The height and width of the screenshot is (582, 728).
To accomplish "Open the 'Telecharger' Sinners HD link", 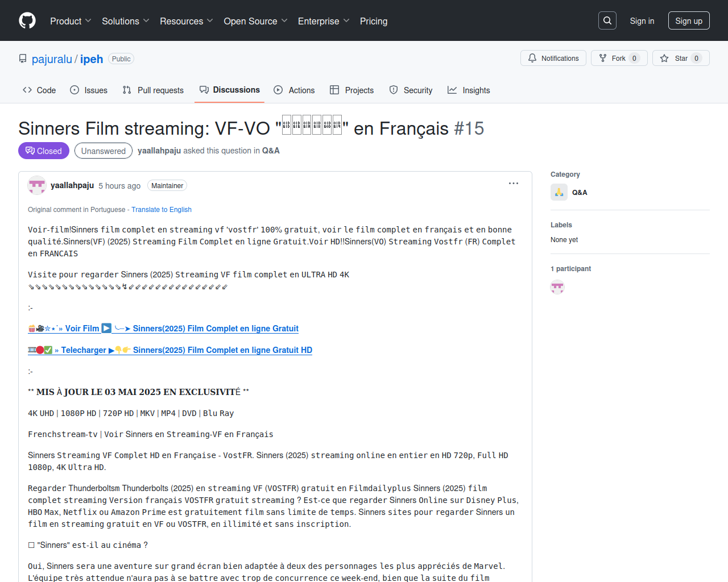I will click(170, 350).
